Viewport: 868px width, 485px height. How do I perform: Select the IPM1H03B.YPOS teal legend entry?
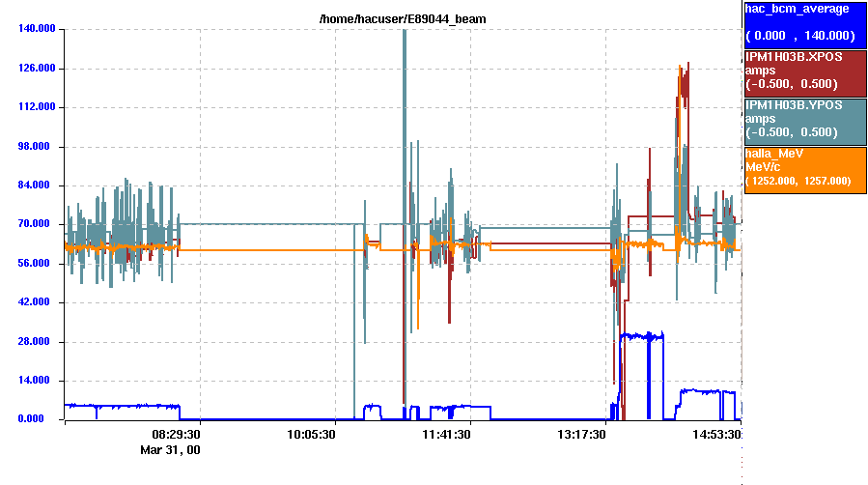point(803,120)
